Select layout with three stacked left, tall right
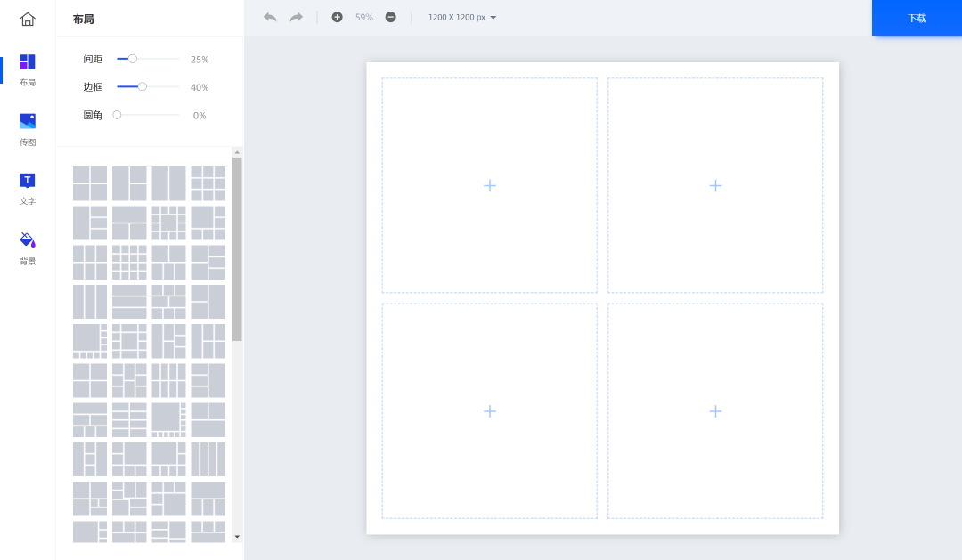 [x=208, y=380]
